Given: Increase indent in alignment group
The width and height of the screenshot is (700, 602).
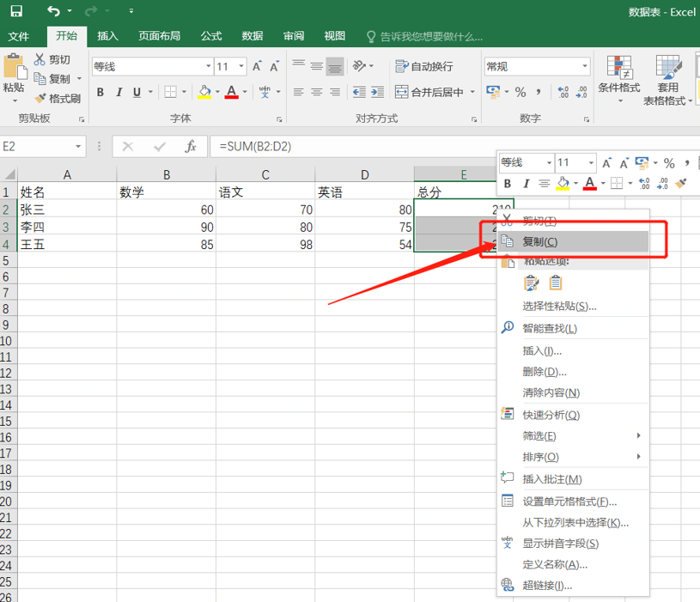Looking at the screenshot, I should pos(377,93).
